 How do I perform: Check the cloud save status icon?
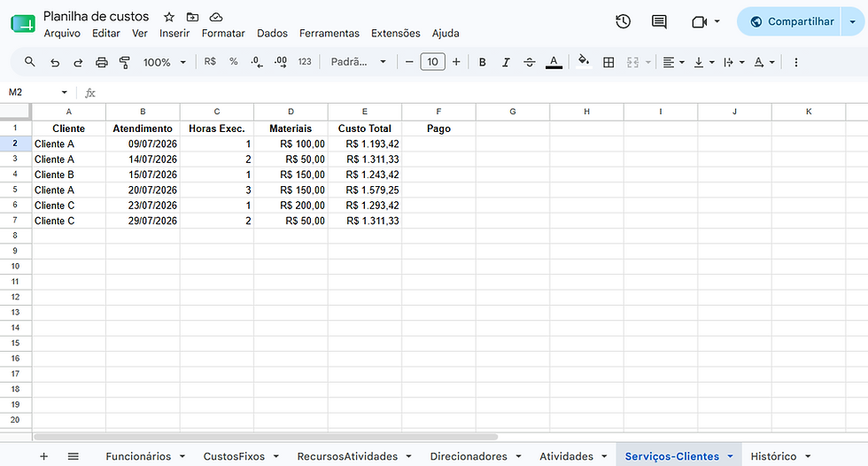click(216, 17)
